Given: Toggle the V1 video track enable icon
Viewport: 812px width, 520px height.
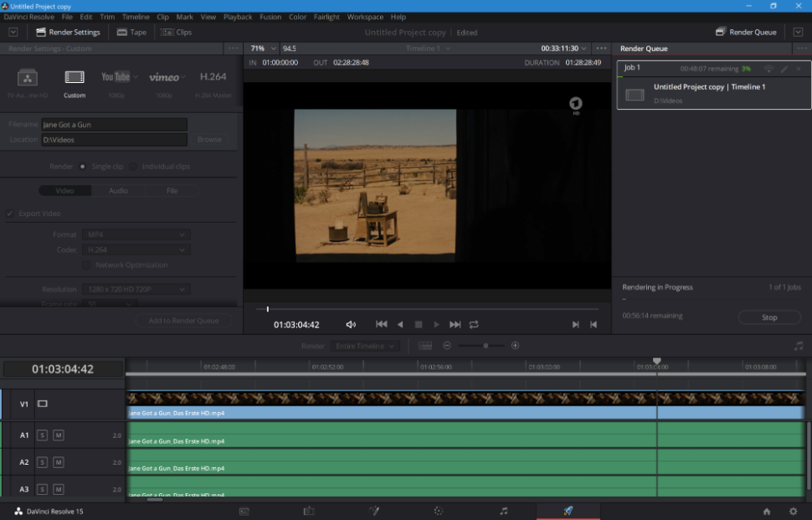Looking at the screenshot, I should pyautogui.click(x=43, y=404).
